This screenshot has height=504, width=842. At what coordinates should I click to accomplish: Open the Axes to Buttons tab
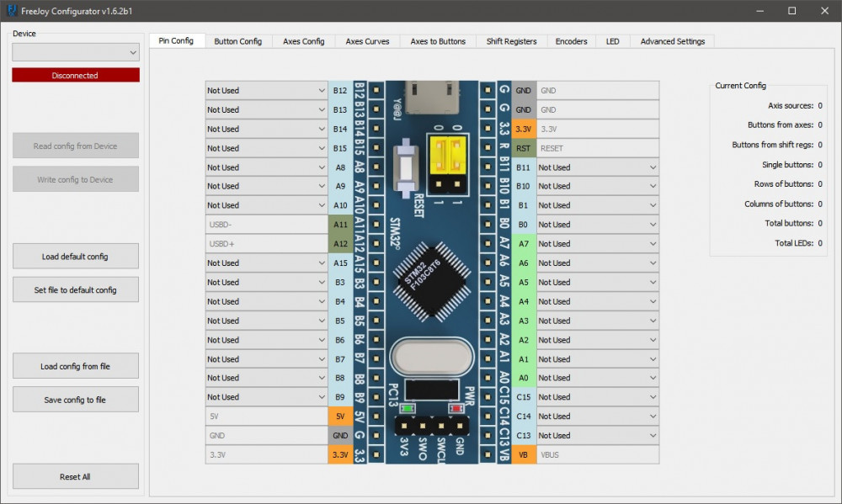click(438, 41)
